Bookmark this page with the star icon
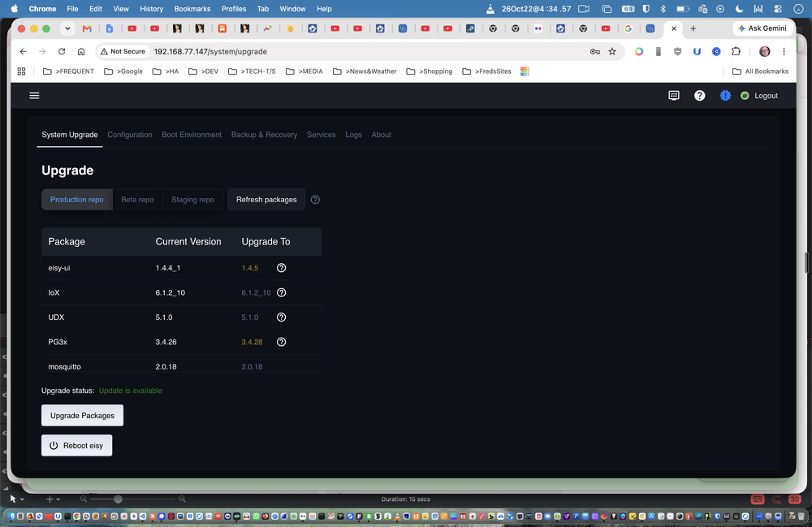The width and height of the screenshot is (812, 527). [x=612, y=51]
